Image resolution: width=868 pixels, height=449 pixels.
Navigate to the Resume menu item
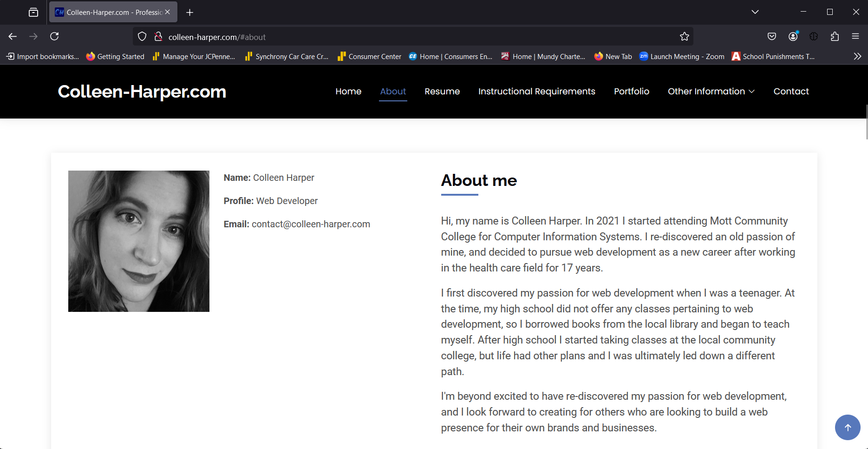coord(442,92)
